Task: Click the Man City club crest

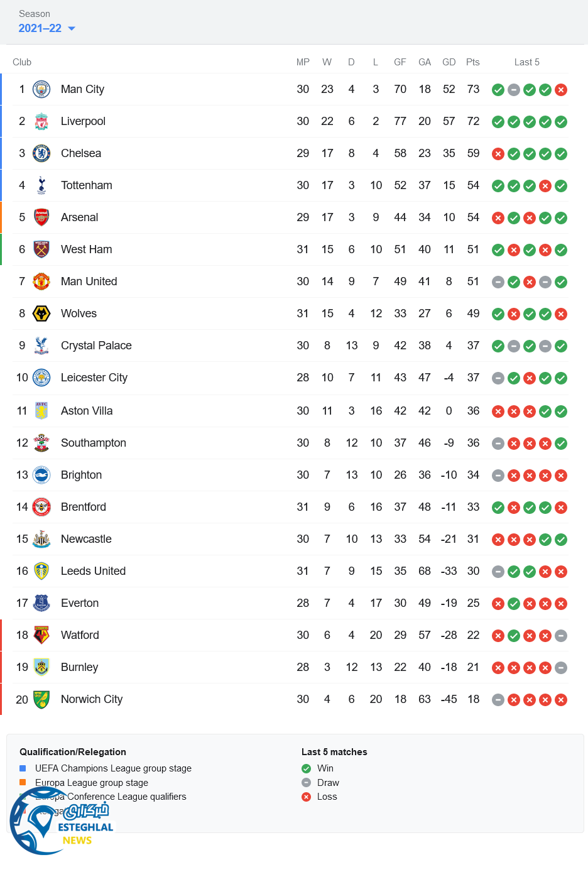Action: point(41,89)
